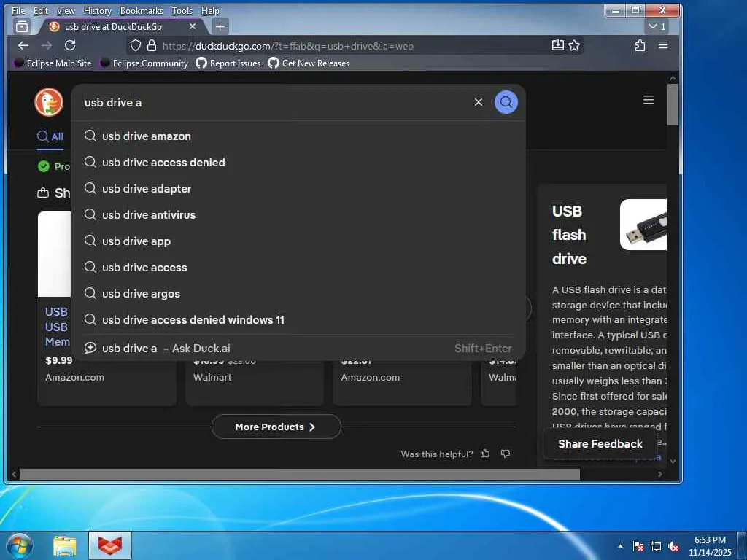Screen dimensions: 747x560
Task: Open the Windows Start orb
Action: click(x=19, y=545)
